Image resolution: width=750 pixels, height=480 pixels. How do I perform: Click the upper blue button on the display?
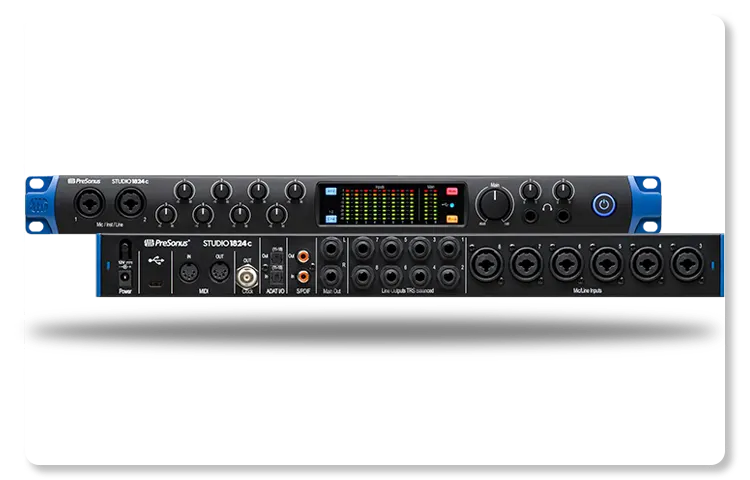pyautogui.click(x=331, y=191)
